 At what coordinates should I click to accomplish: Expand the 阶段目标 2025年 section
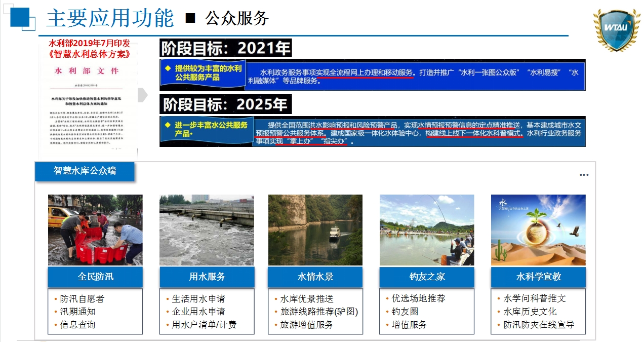coord(226,104)
